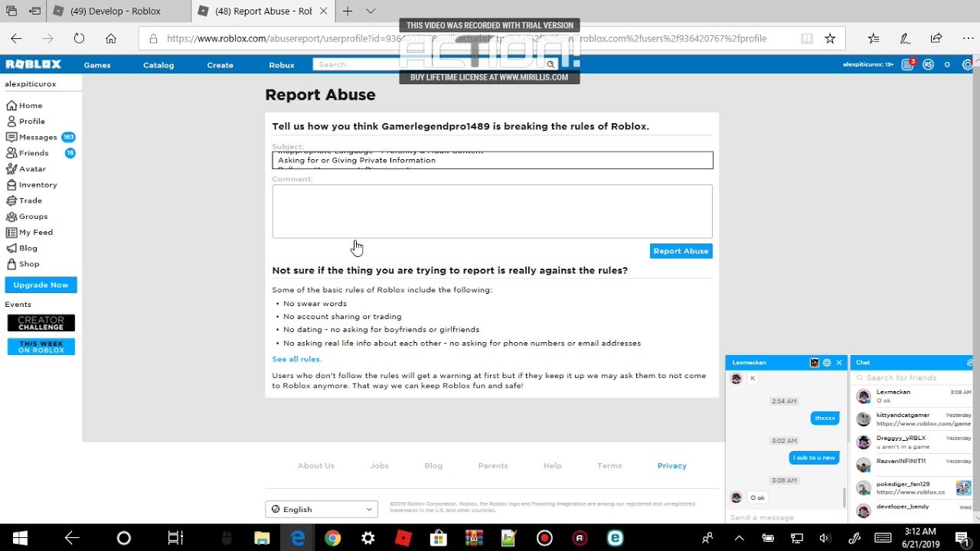980x551 pixels.
Task: Open the Robux balance icon
Action: 928,64
